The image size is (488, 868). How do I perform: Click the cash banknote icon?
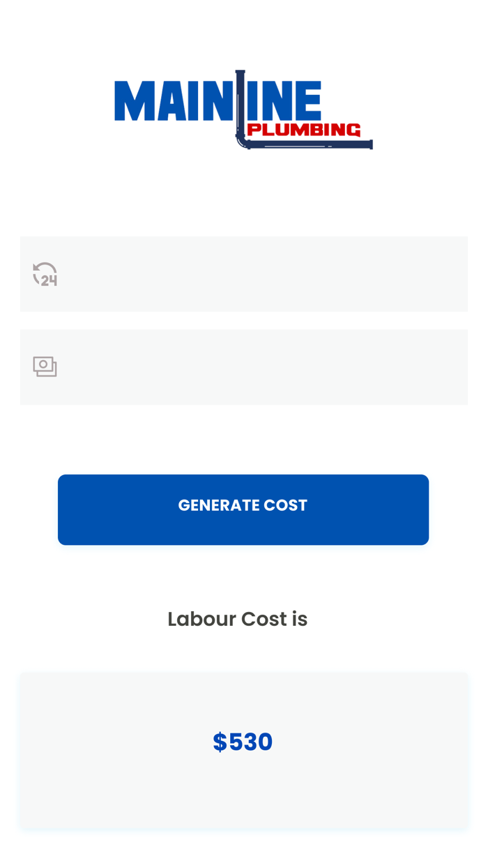(45, 366)
